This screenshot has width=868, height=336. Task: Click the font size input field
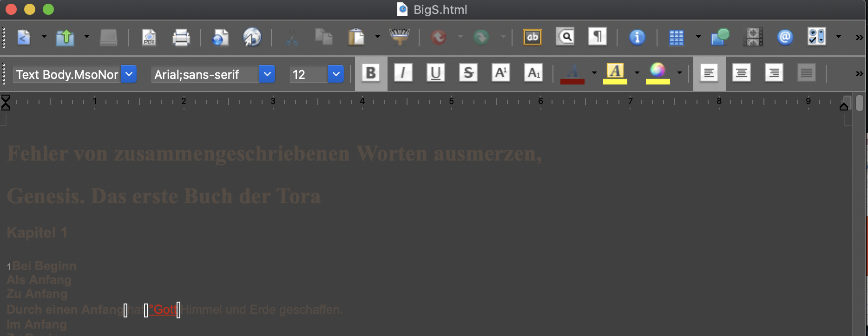pos(309,74)
